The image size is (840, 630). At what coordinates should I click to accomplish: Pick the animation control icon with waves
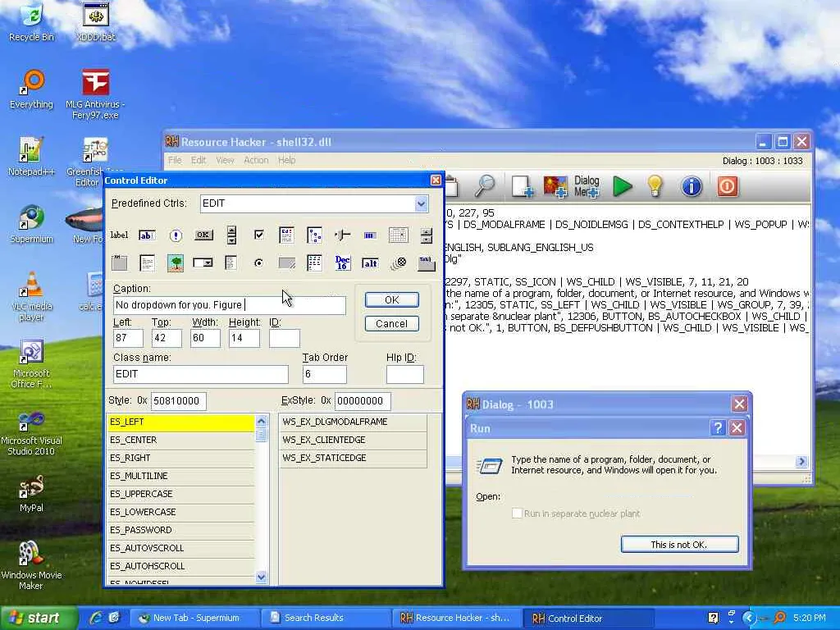pos(398,262)
